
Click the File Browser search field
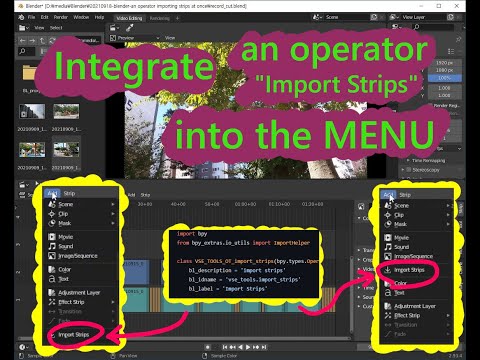(27, 51)
